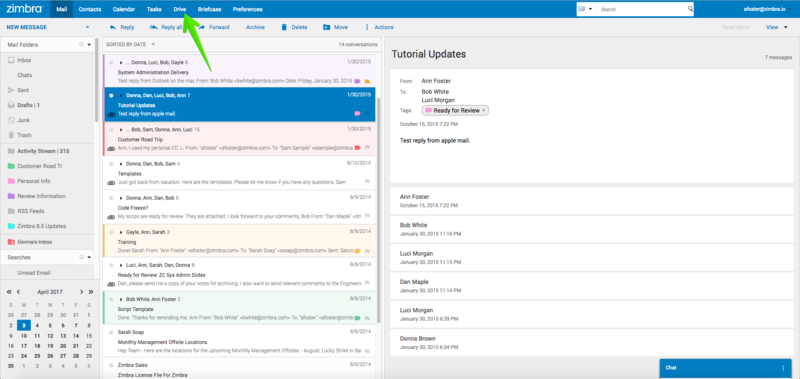Viewport: 800px width, 379px height.
Task: Switch to the Briefcase tab
Action: pos(210,9)
